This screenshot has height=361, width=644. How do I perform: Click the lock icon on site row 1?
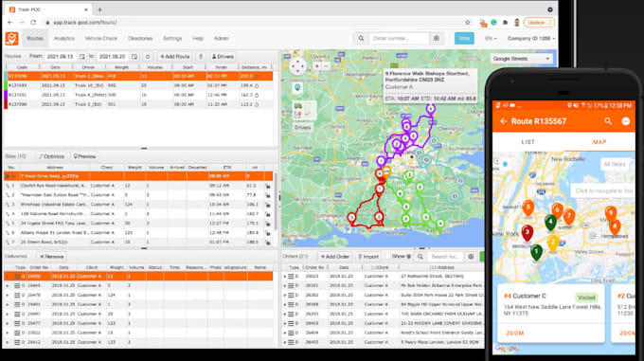(268, 186)
